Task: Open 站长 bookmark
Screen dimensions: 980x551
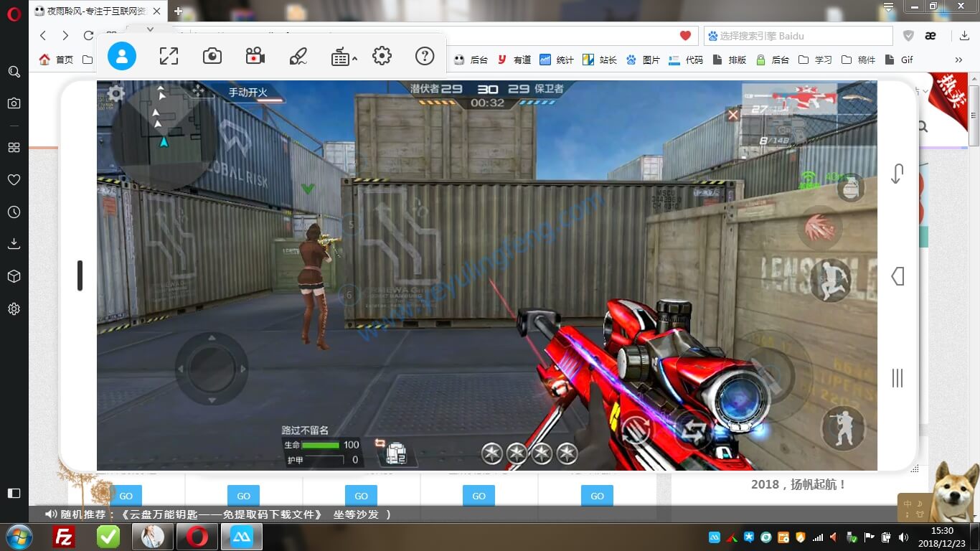Action: tap(600, 60)
